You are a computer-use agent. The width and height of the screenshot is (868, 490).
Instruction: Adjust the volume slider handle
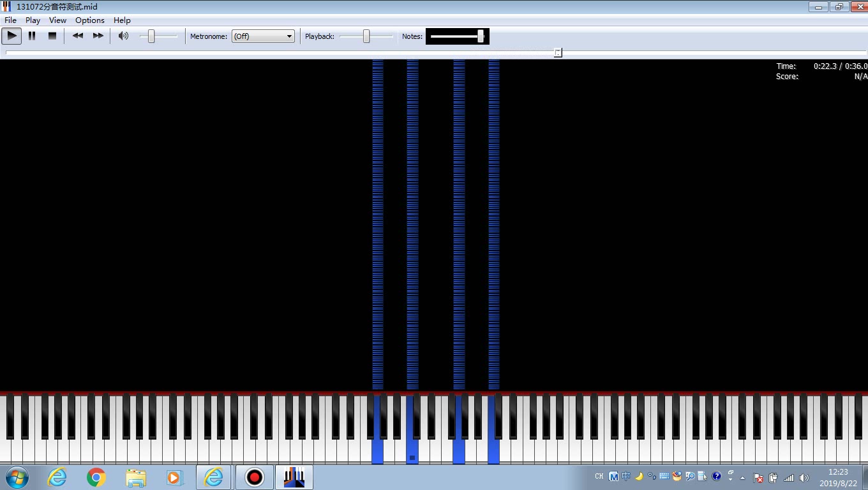point(151,36)
